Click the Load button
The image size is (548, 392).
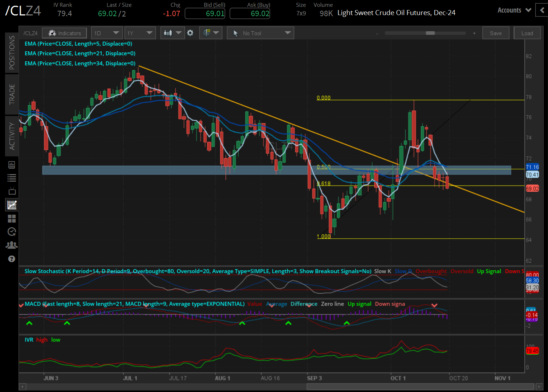coord(527,33)
